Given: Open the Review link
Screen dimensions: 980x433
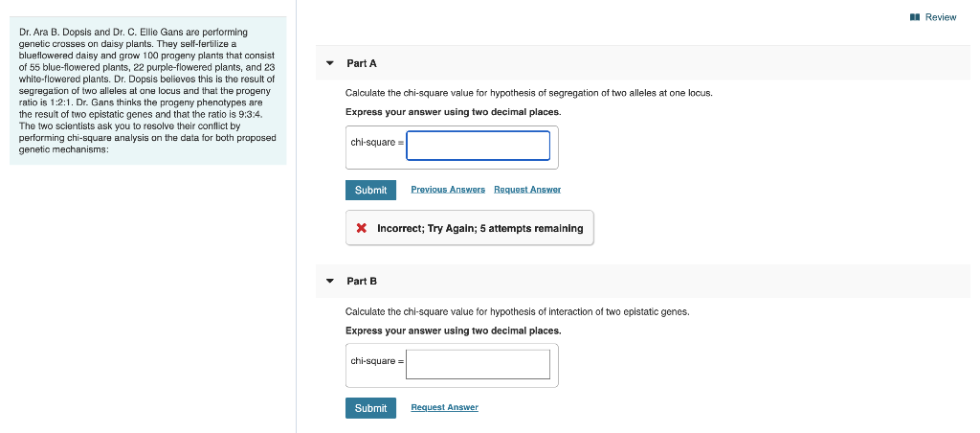Looking at the screenshot, I should tap(940, 17).
